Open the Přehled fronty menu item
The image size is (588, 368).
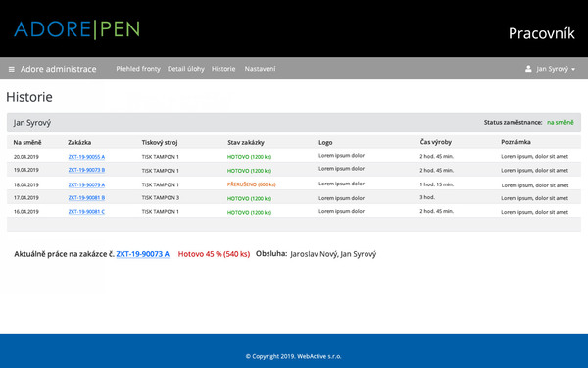click(138, 69)
